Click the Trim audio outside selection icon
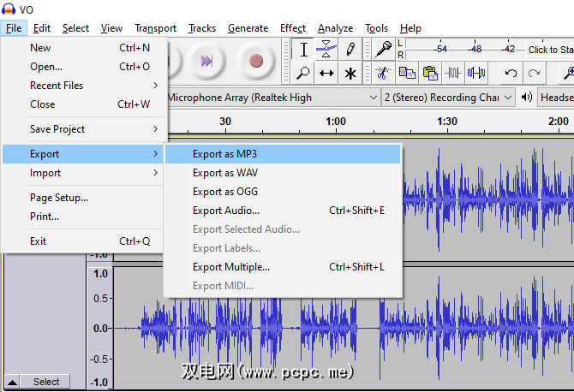This screenshot has height=392, width=574. [x=454, y=74]
